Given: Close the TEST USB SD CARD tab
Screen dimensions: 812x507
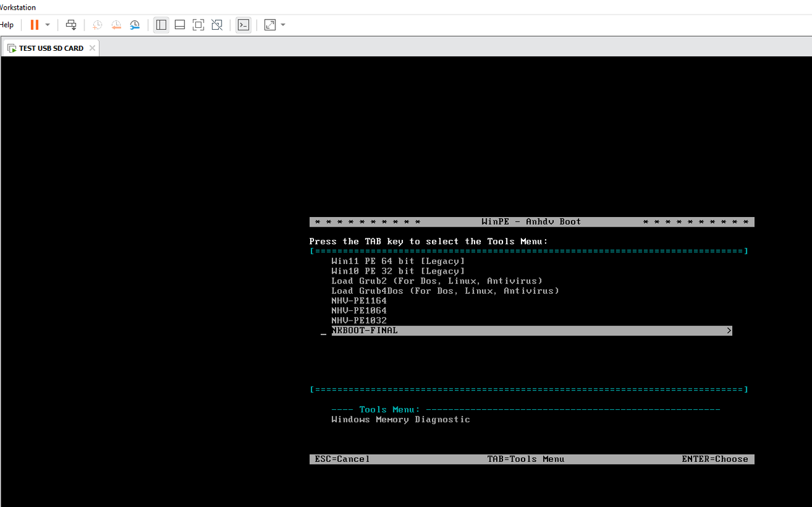Looking at the screenshot, I should point(92,48).
